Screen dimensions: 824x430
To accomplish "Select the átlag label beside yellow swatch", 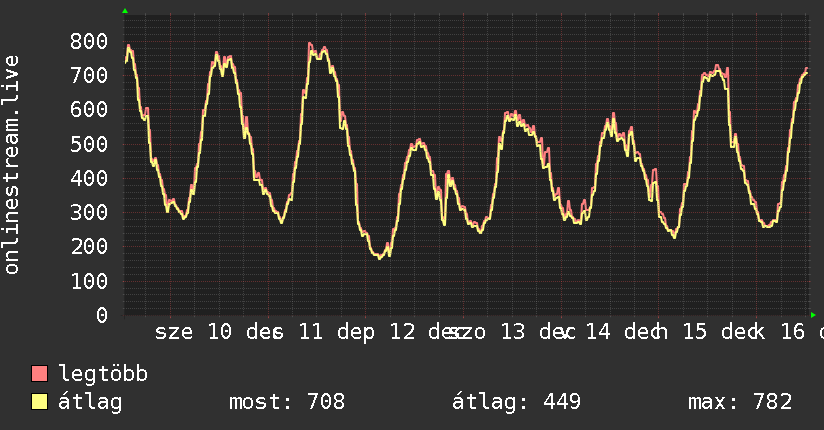I will coord(90,402).
